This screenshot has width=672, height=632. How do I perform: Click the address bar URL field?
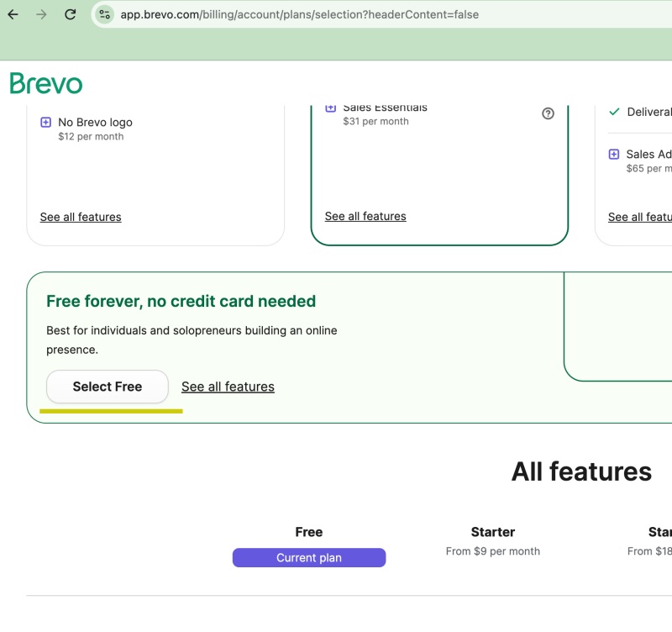click(381, 14)
